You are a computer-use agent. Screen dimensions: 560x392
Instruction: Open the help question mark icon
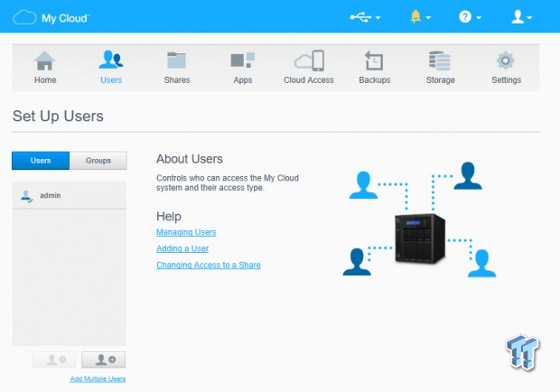[465, 16]
